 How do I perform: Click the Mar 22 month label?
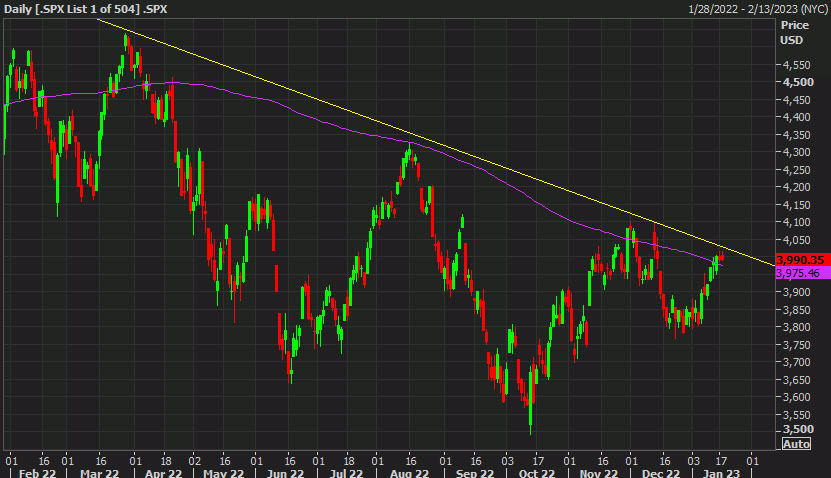point(100,473)
